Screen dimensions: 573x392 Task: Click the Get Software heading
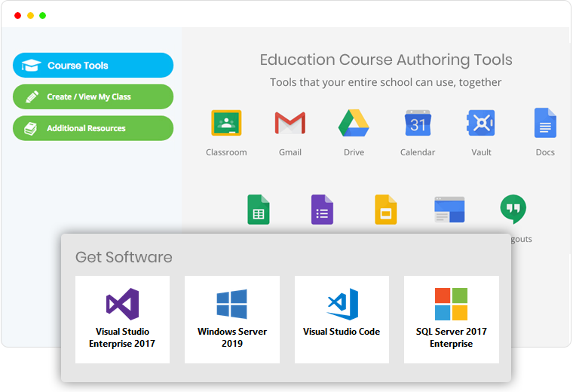click(124, 257)
